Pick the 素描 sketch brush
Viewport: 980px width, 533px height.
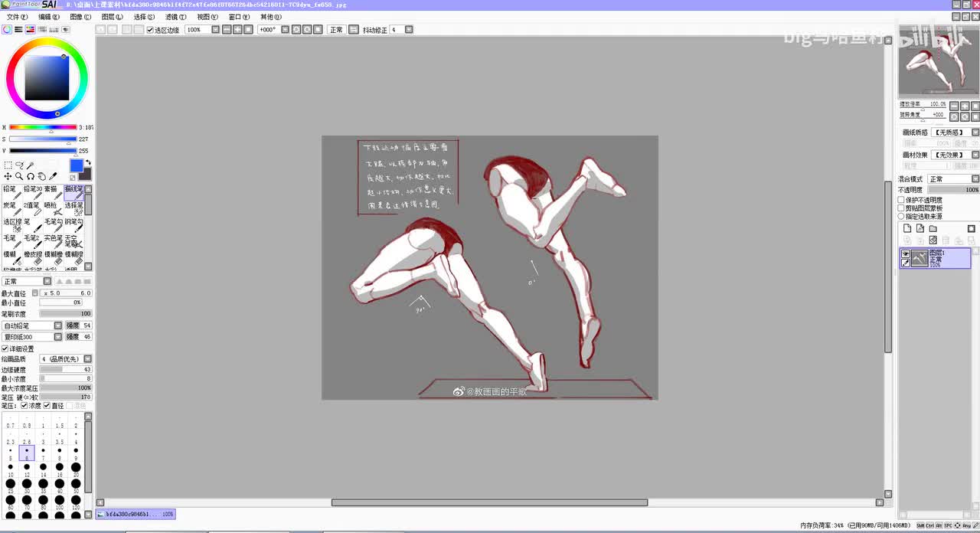[x=54, y=192]
